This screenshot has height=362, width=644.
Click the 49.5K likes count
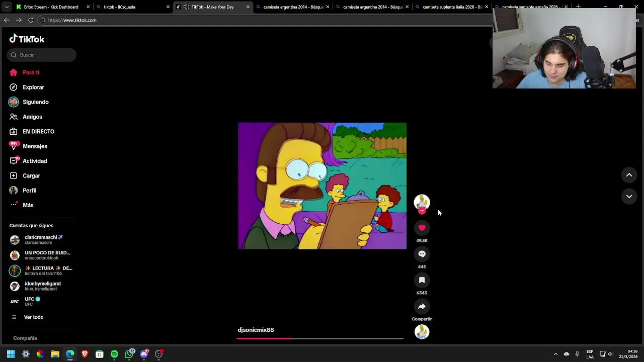pyautogui.click(x=422, y=241)
